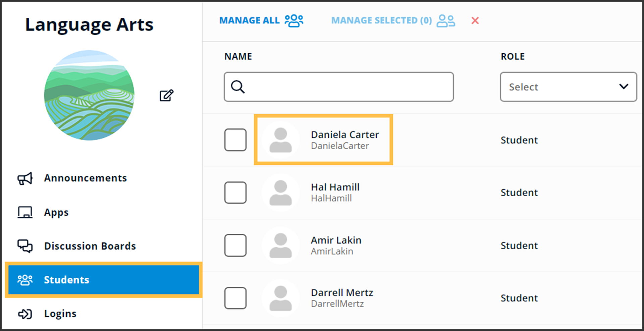Click the Logins sign-in icon
This screenshot has width=644, height=331.
click(x=24, y=314)
